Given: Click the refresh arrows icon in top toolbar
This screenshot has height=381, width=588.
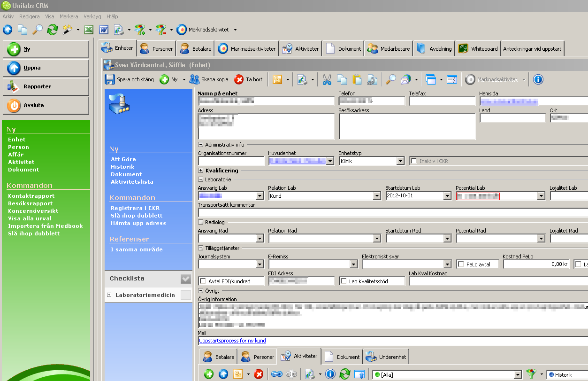Looking at the screenshot, I should (53, 30).
